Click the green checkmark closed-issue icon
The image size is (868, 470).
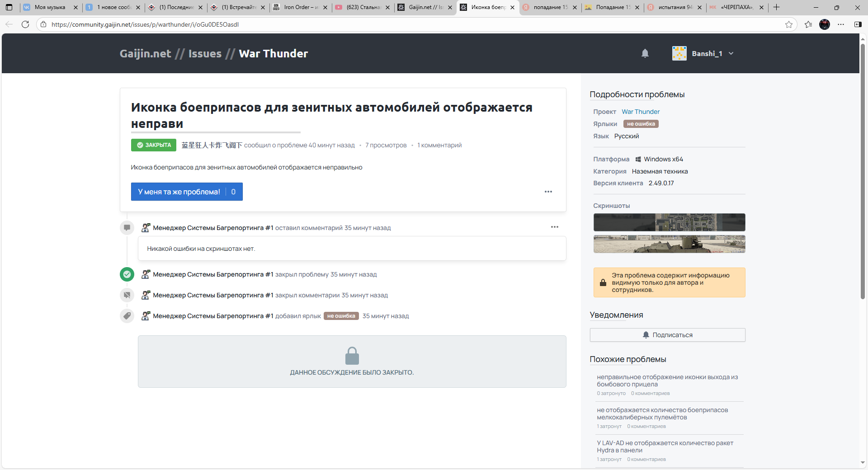click(127, 274)
